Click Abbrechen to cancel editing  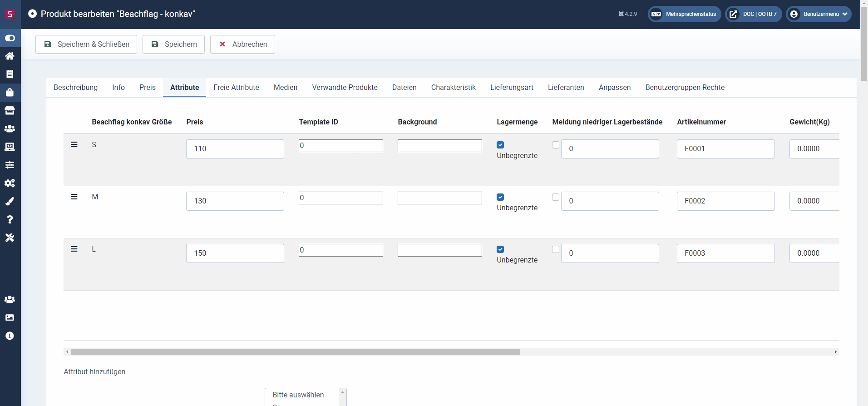pyautogui.click(x=242, y=44)
